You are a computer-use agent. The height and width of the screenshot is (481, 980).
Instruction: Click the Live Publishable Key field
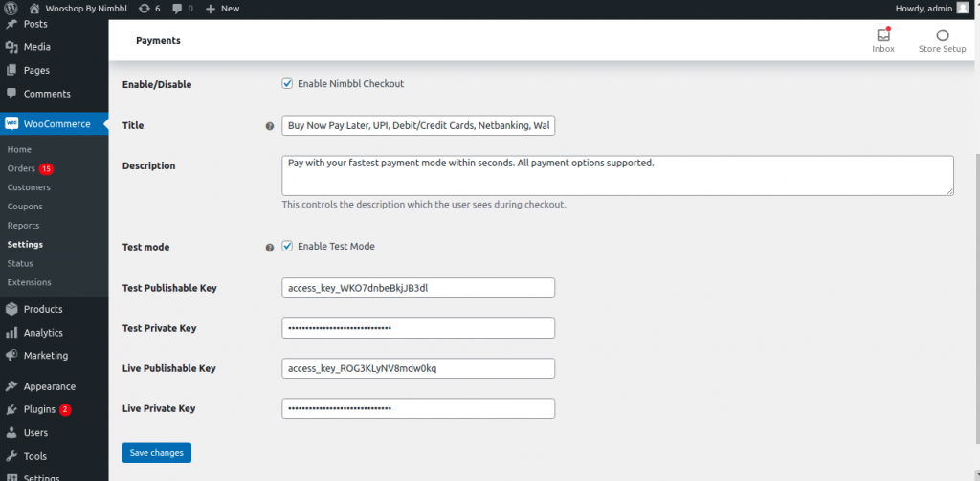click(x=418, y=368)
